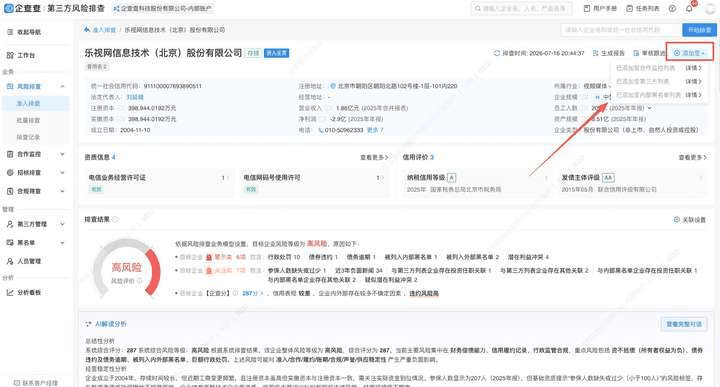The width and height of the screenshot is (720, 387).
Task: Open 详情 for 内部黑名单列表 entry
Action: (693, 95)
